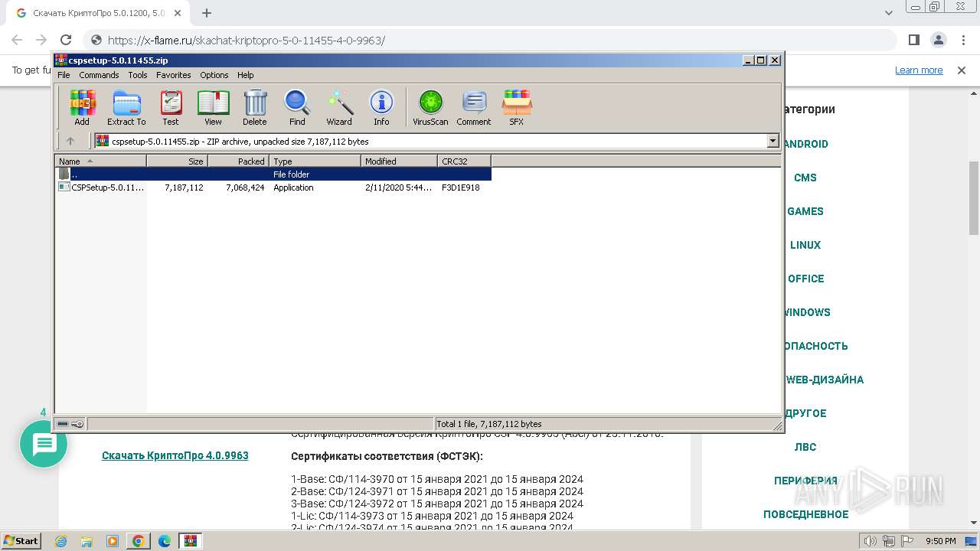Screen dimensions: 980x551
Task: Open the GAMES category link
Action: point(805,211)
